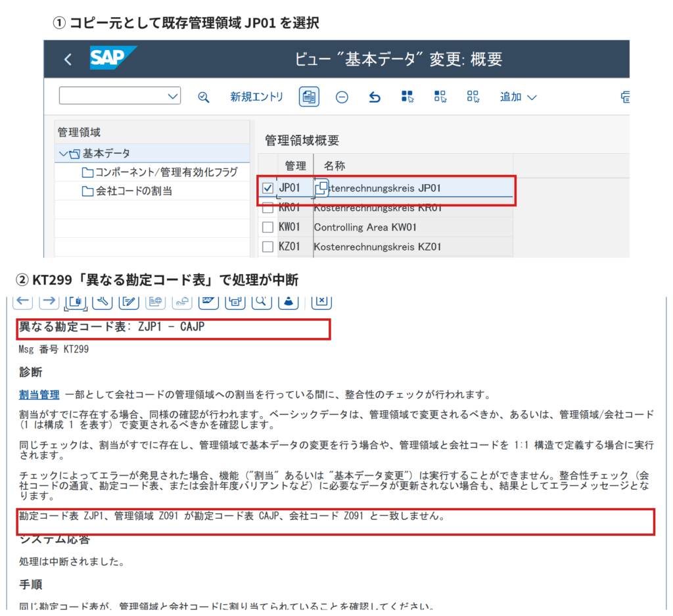The height and width of the screenshot is (616, 673).
Task: Click the pencil edit documentation icon
Action: point(129,301)
